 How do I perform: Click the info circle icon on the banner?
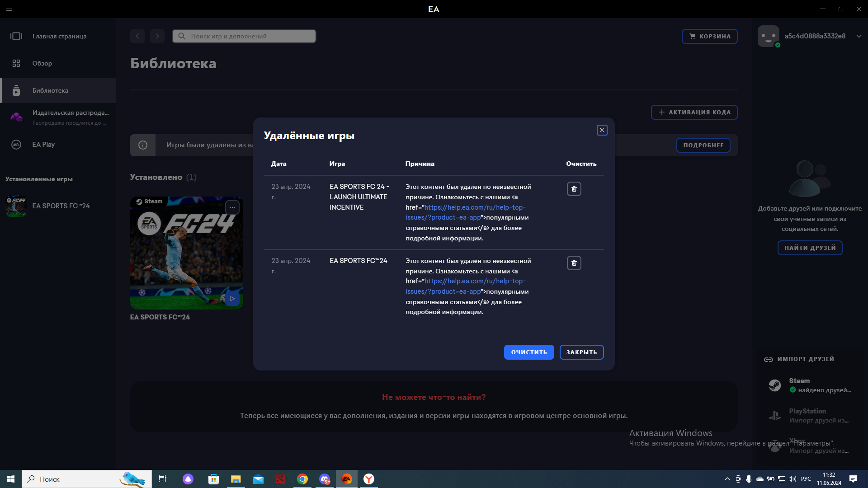(143, 145)
